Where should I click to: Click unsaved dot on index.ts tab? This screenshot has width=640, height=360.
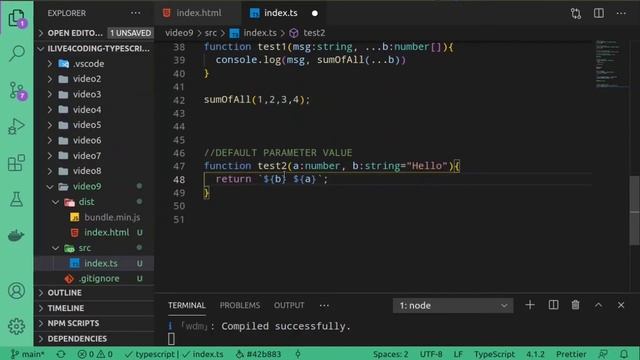[315, 13]
